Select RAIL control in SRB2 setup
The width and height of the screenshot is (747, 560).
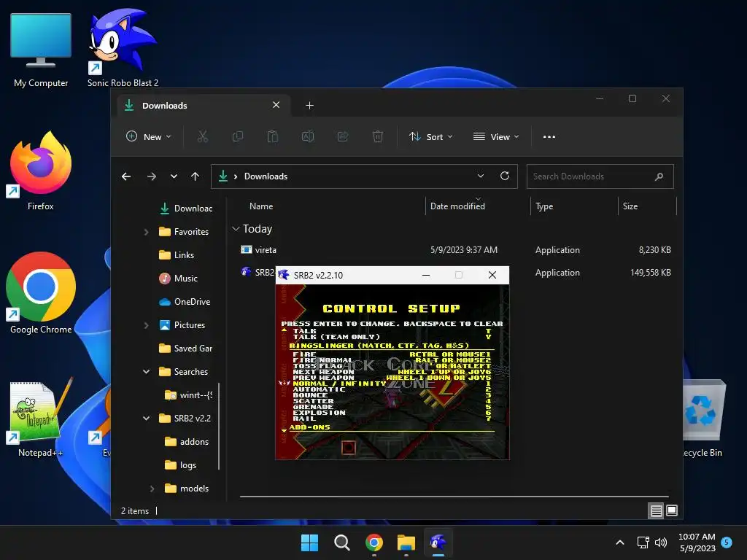coord(304,419)
